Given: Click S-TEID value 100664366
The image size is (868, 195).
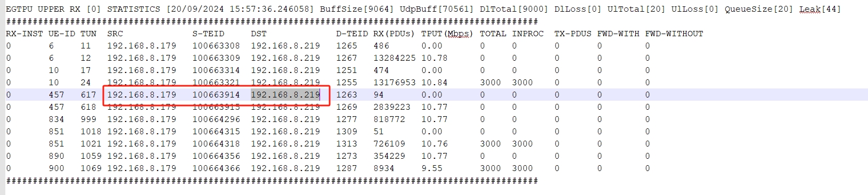Looking at the screenshot, I should click(216, 168).
